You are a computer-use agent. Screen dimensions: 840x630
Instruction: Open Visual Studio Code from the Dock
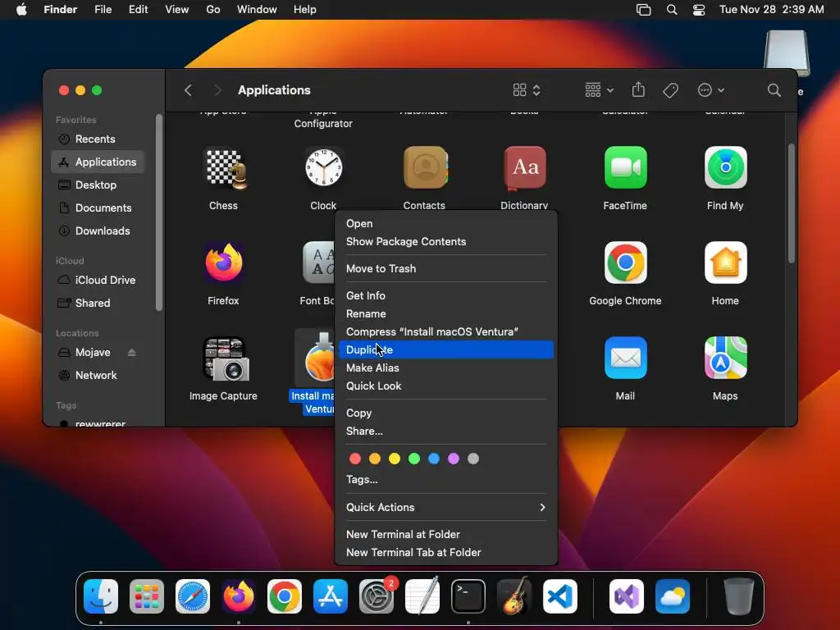point(559,596)
